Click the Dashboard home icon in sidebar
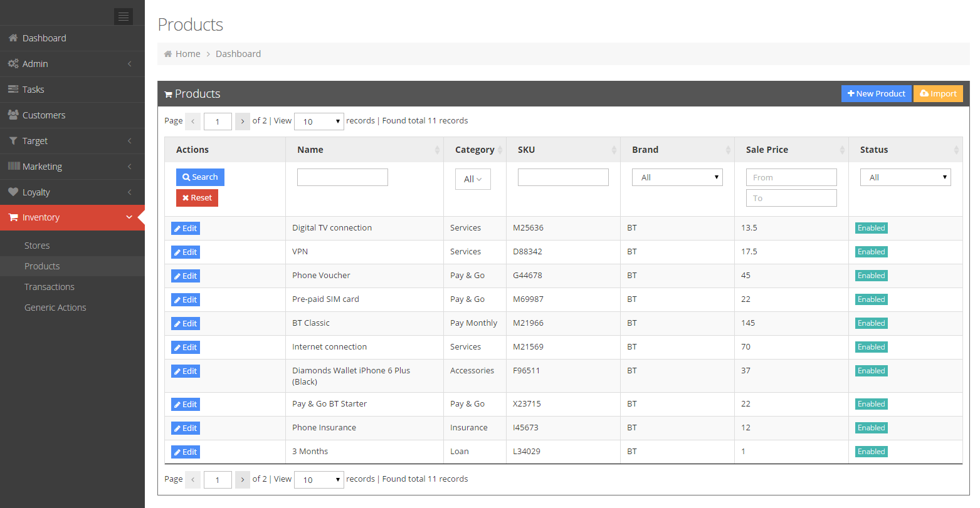 tap(13, 38)
